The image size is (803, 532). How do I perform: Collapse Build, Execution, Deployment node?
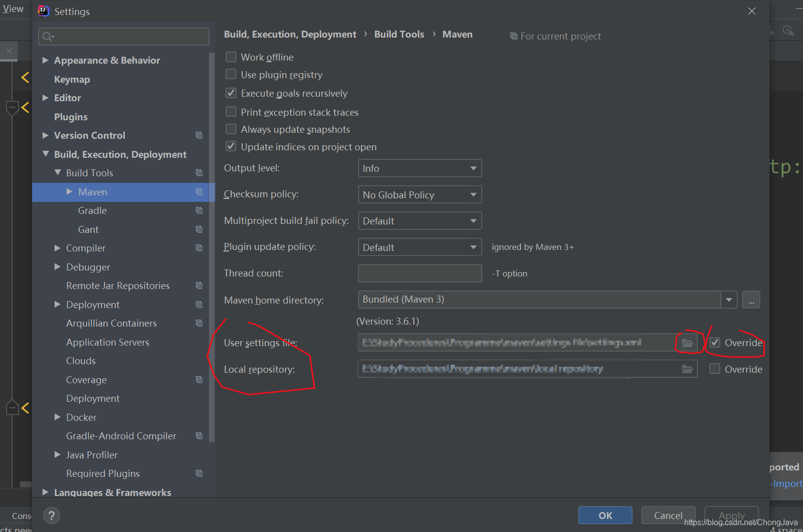pos(46,154)
